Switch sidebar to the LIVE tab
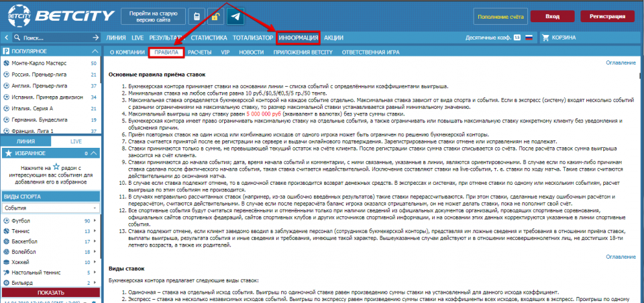644x303 pixels. point(76,142)
